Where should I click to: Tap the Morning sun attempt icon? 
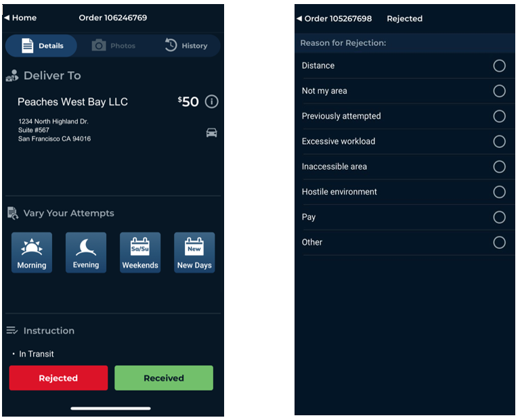(32, 252)
